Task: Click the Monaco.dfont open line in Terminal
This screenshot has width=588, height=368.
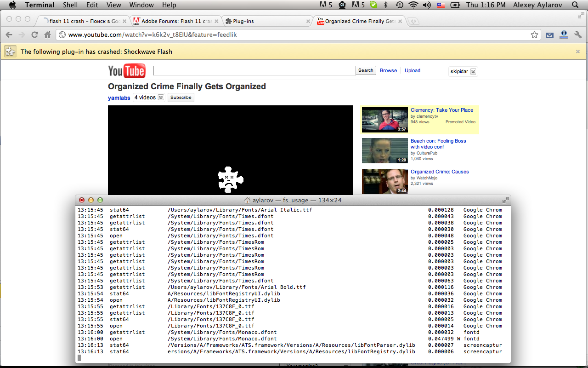Action: [x=289, y=339]
